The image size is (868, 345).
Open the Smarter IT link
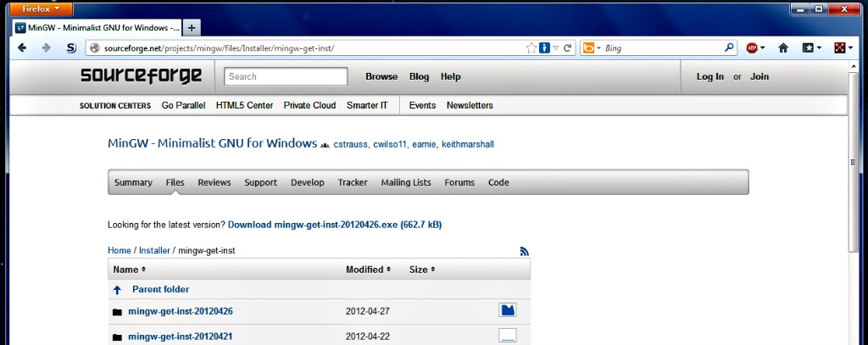367,105
